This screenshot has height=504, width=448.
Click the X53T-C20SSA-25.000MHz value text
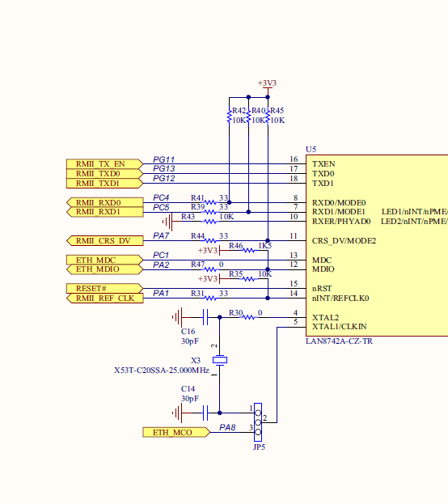[162, 371]
